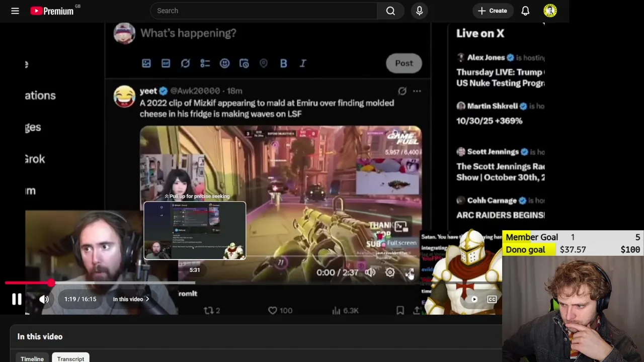Click the embedded clip 0:00 / 2:37 time
Image resolution: width=644 pixels, height=362 pixels.
point(337,273)
